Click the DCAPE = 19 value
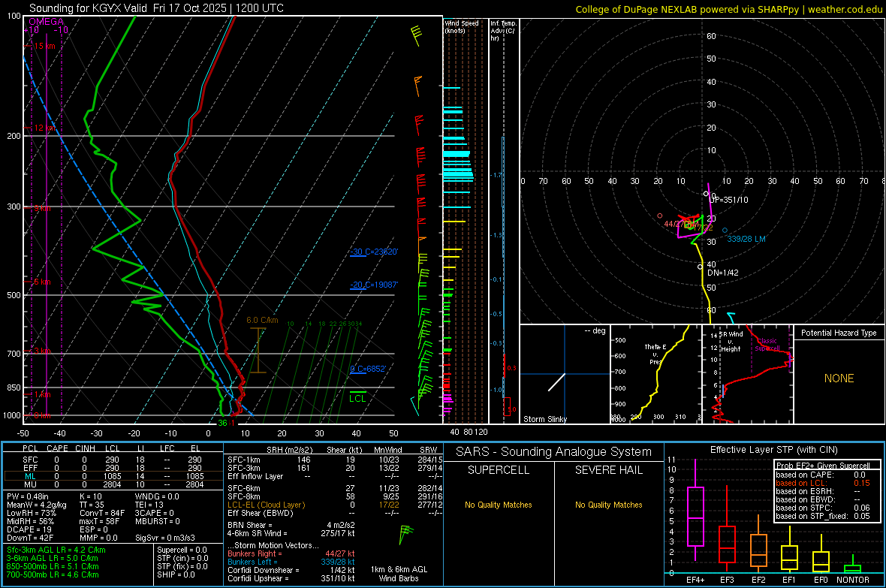The height and width of the screenshot is (588, 886). (29, 529)
